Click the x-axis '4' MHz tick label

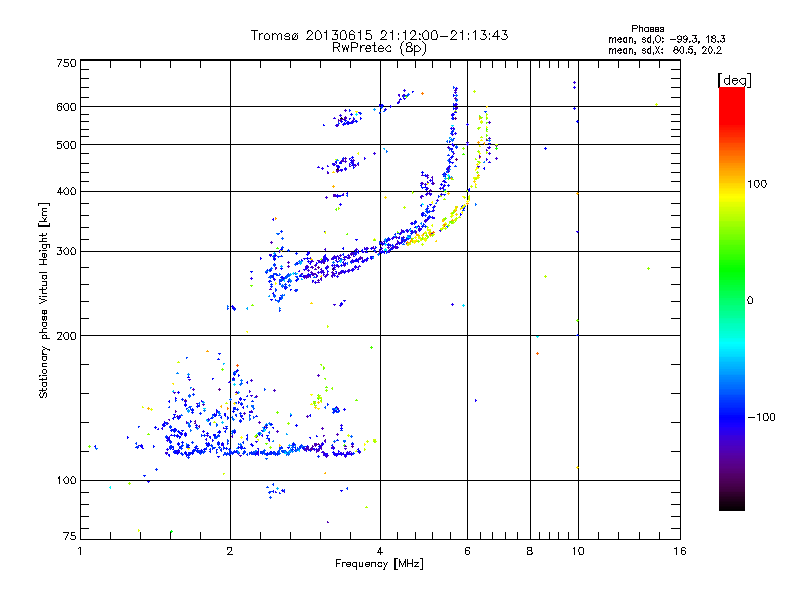pyautogui.click(x=380, y=551)
